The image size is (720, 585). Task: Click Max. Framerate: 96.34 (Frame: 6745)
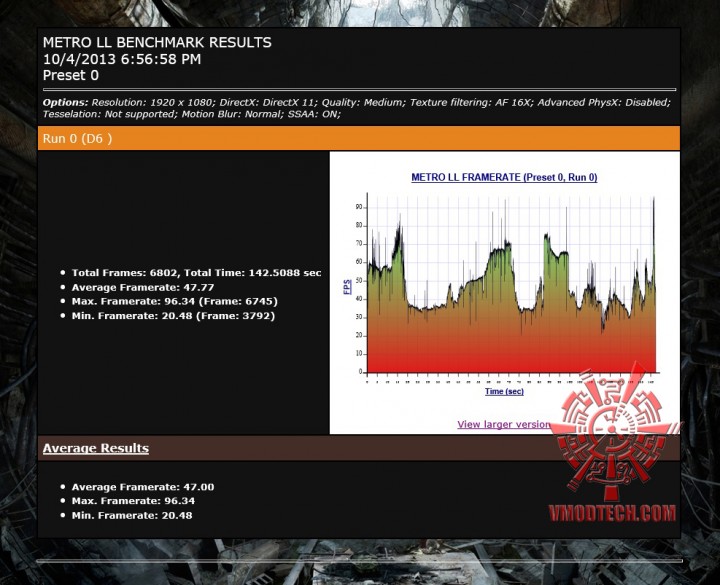(x=174, y=301)
